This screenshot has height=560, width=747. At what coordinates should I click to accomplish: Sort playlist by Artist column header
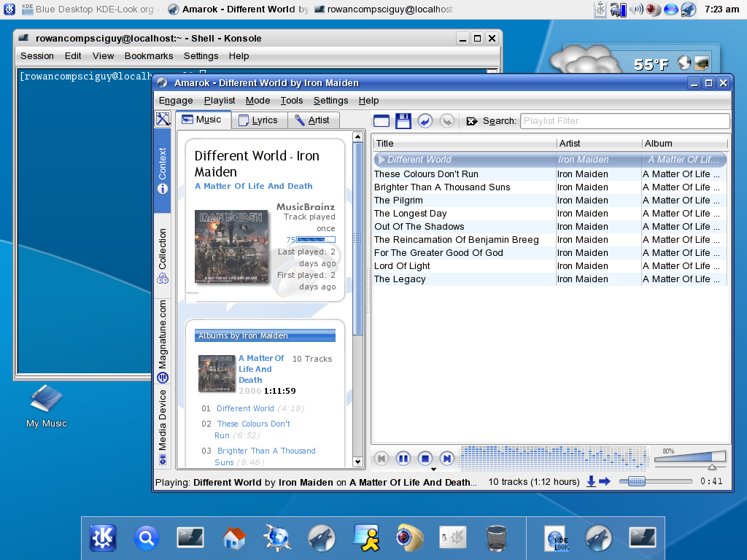600,144
